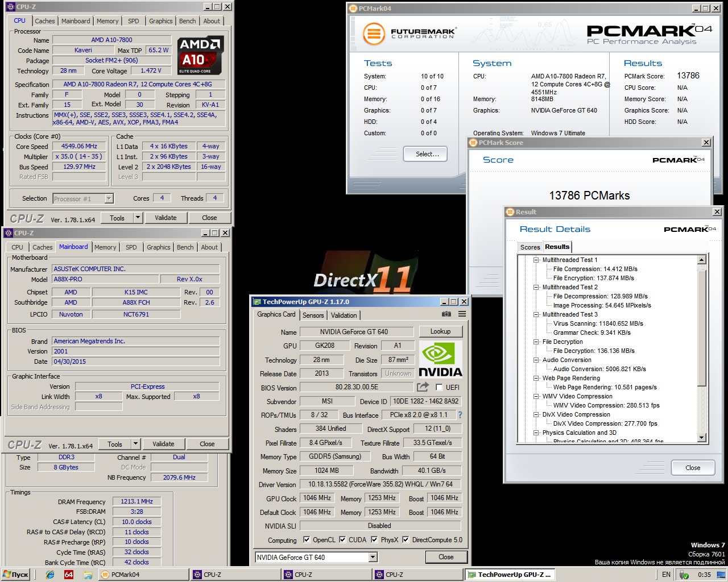Switch to the Sensors tab in GPU-Z
This screenshot has width=728, height=582.
(x=313, y=315)
